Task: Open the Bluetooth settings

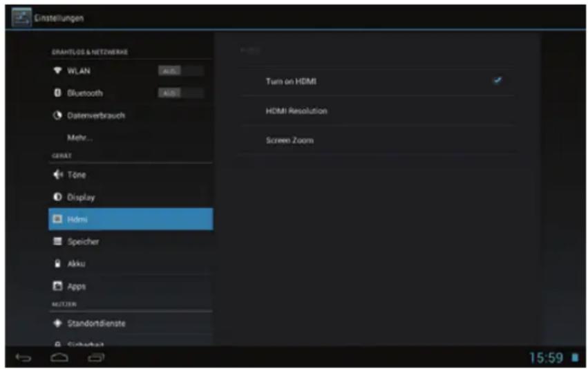Action: click(x=131, y=93)
